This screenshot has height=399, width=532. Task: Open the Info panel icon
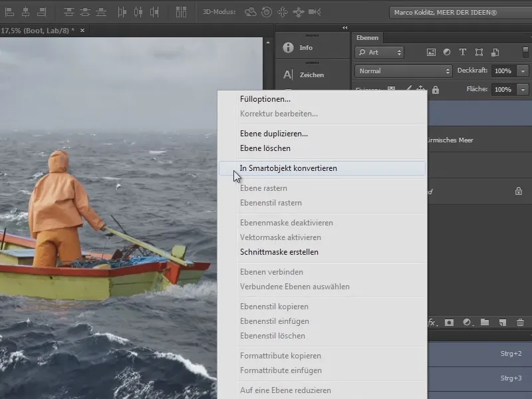point(288,47)
